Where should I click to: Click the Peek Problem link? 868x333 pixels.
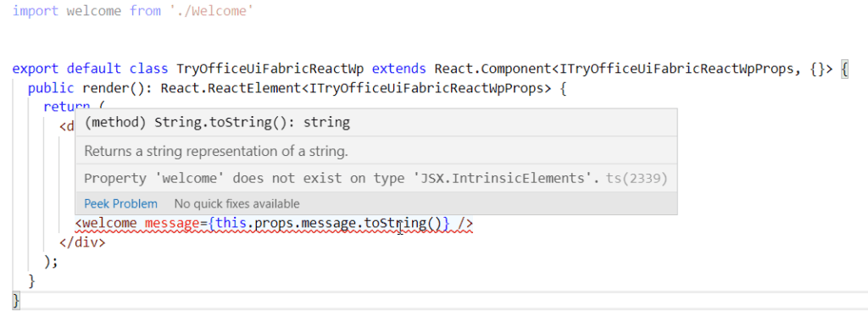coord(120,203)
